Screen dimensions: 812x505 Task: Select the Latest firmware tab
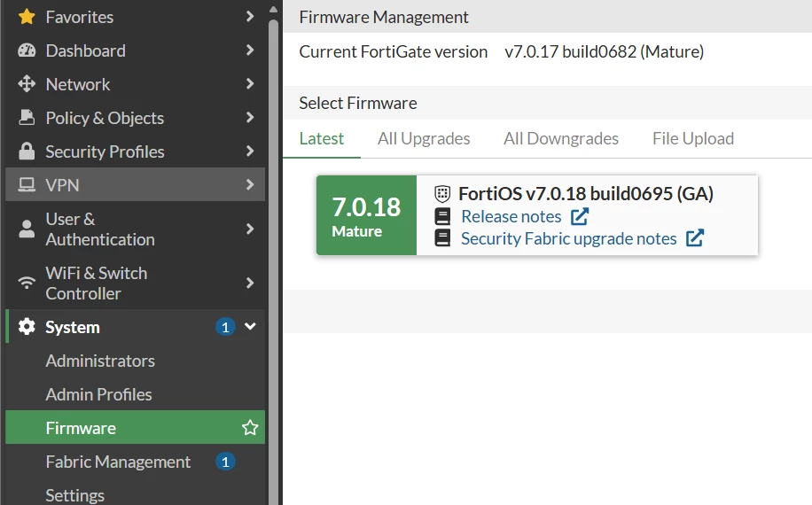click(x=321, y=139)
